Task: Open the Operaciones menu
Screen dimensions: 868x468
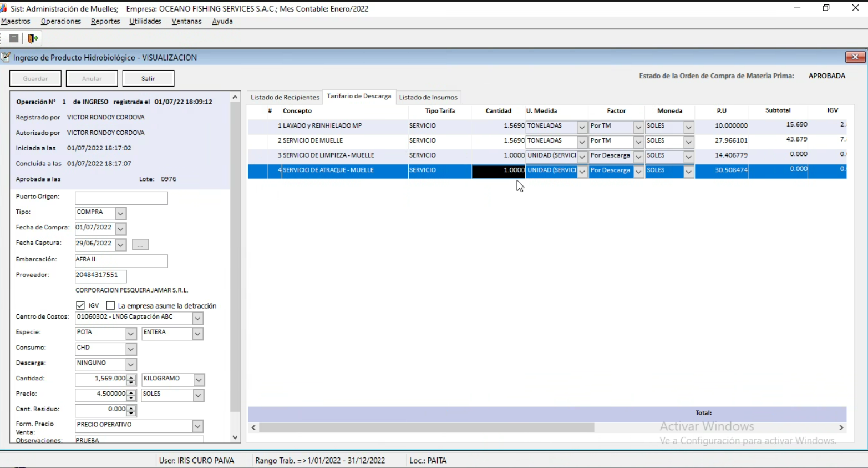Action: pos(60,21)
